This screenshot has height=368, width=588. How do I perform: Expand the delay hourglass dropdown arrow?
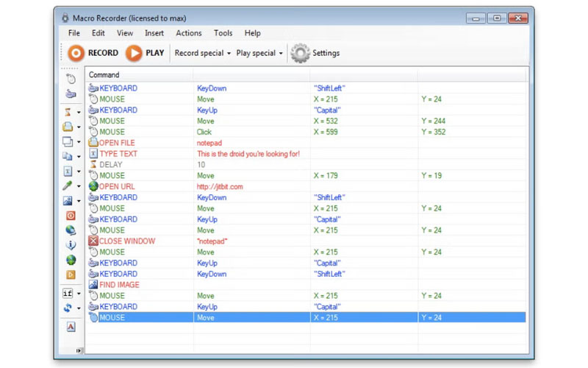(79, 113)
